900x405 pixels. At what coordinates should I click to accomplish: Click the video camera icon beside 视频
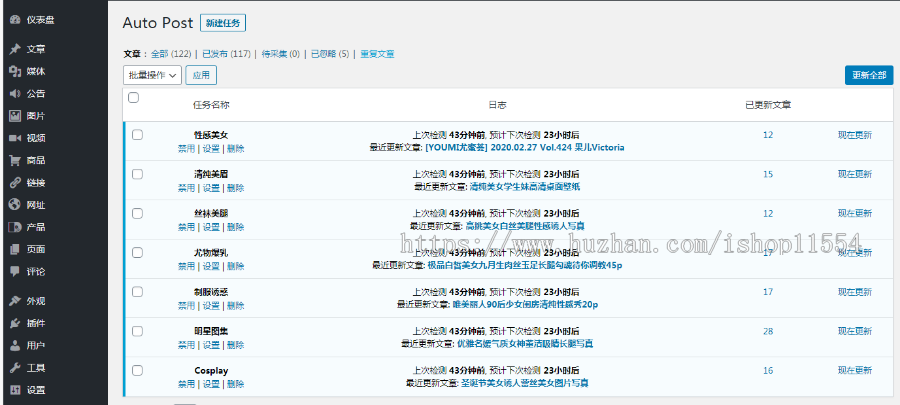(x=15, y=138)
